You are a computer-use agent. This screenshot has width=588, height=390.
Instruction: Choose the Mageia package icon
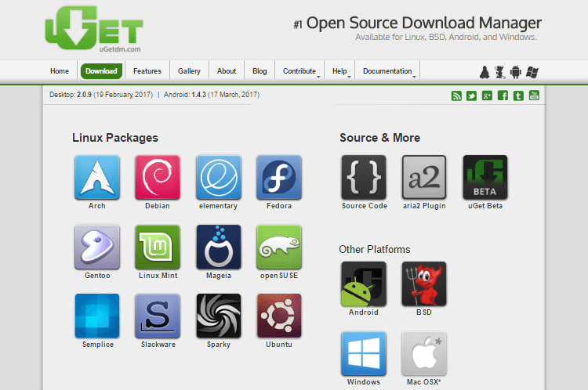point(218,247)
